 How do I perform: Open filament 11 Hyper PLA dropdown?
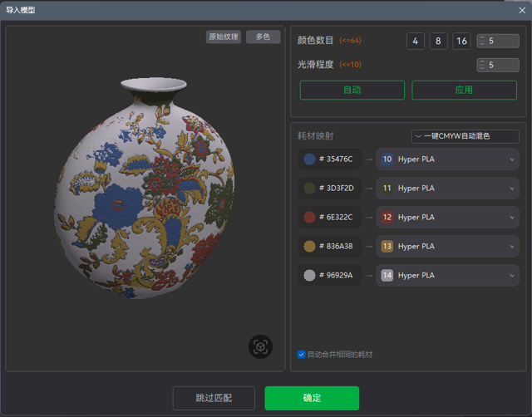click(x=447, y=189)
